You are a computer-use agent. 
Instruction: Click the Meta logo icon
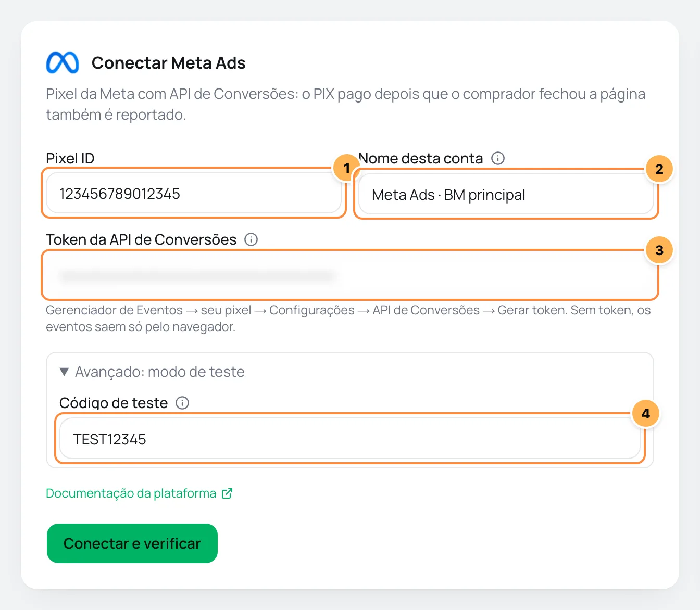click(63, 63)
